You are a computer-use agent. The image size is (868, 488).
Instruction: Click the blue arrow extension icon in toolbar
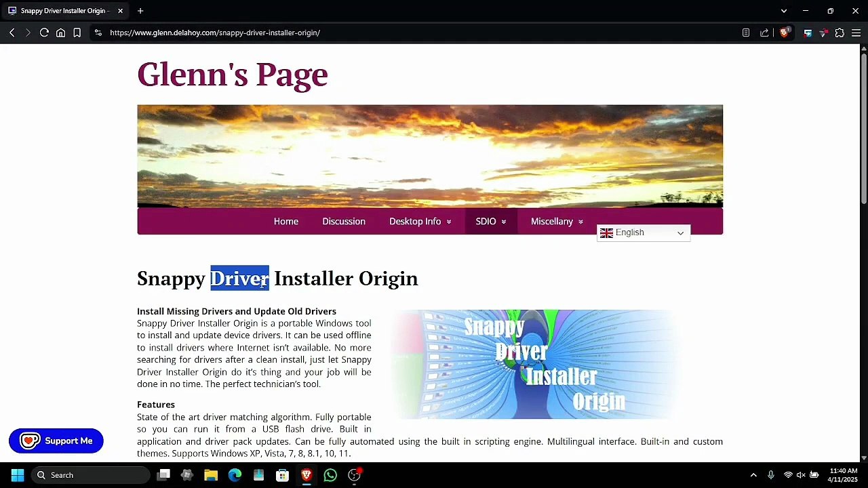808,33
